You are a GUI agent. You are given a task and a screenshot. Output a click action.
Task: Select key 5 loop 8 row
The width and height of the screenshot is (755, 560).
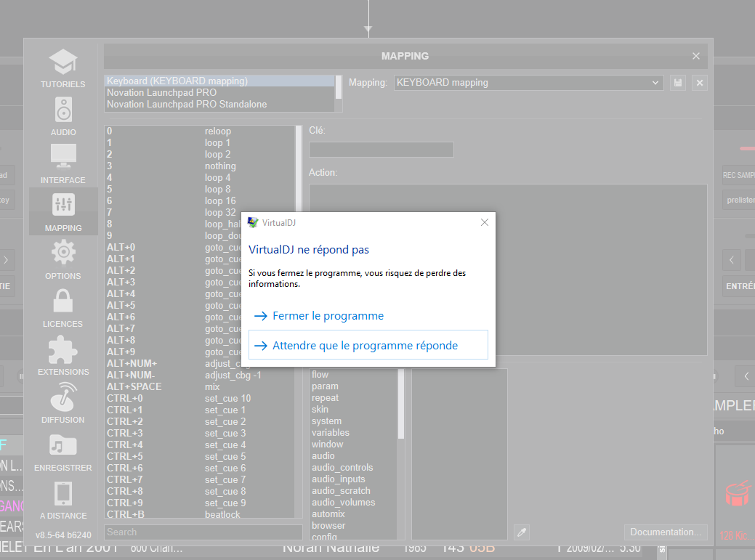pos(200,189)
